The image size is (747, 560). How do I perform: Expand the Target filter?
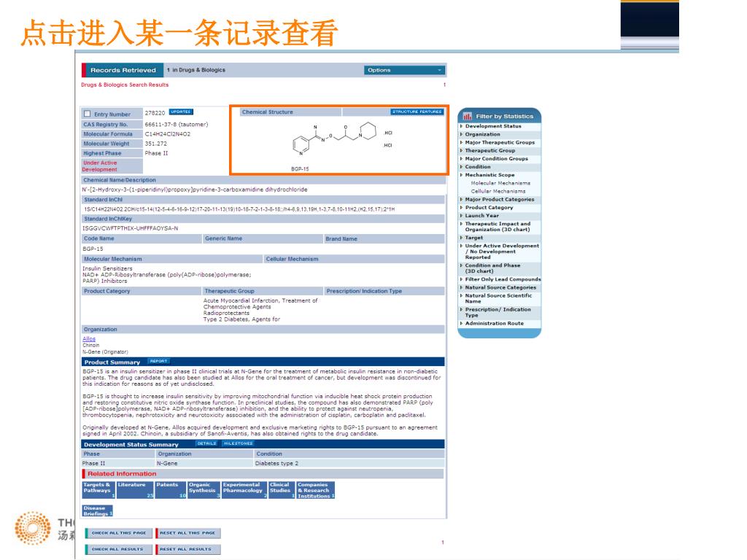point(474,238)
